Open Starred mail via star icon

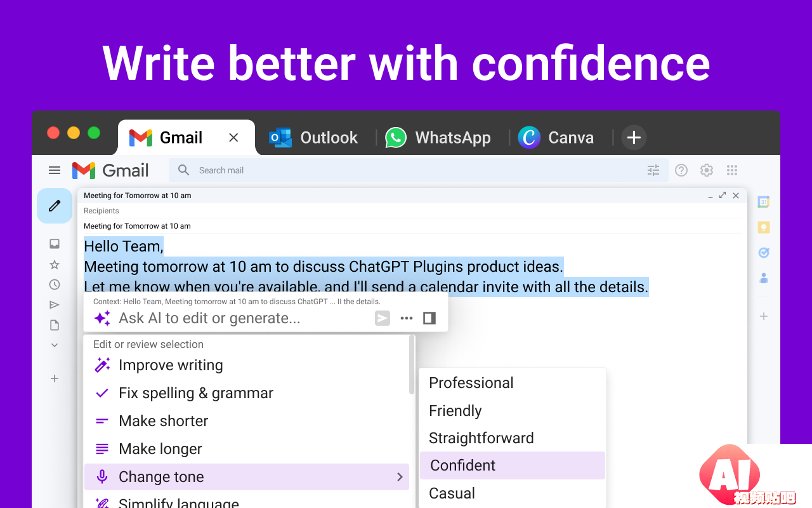[55, 264]
